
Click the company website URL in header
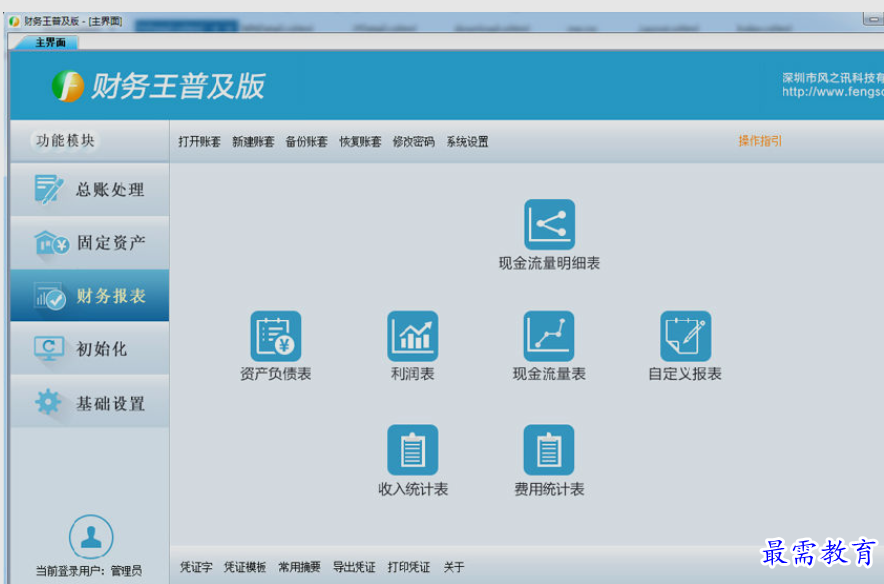(x=833, y=91)
